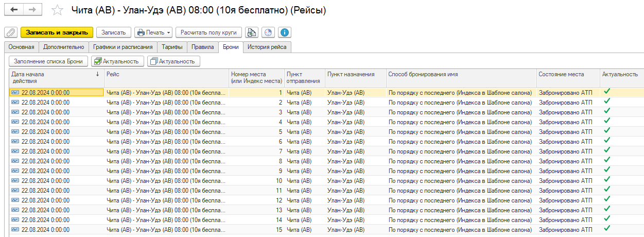Open the Печать dropdown menu
Viewport: 644px width, 237px height.
(153, 32)
